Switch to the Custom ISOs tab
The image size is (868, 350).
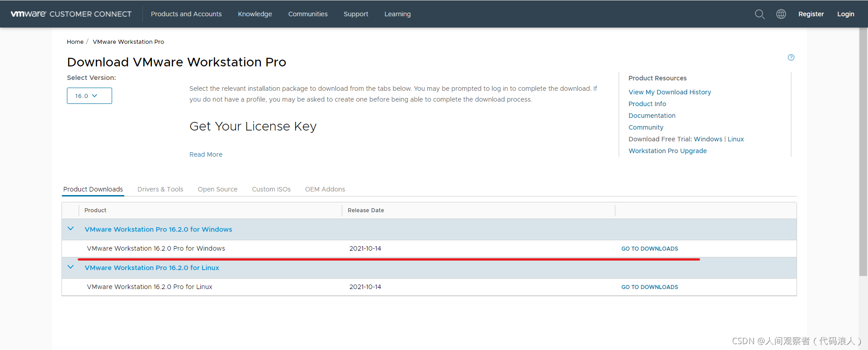click(271, 189)
